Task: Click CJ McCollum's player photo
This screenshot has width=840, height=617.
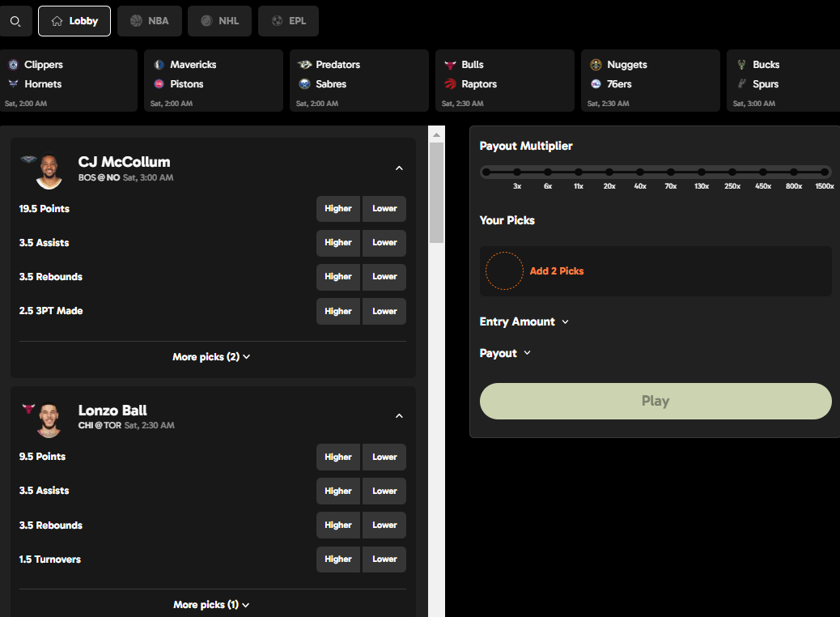Action: point(49,171)
